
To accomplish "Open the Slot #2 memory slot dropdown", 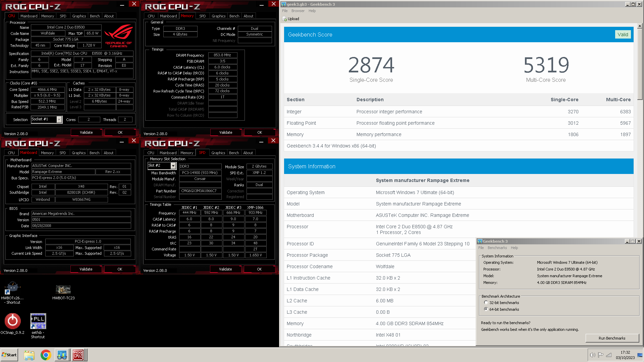I will pyautogui.click(x=173, y=166).
